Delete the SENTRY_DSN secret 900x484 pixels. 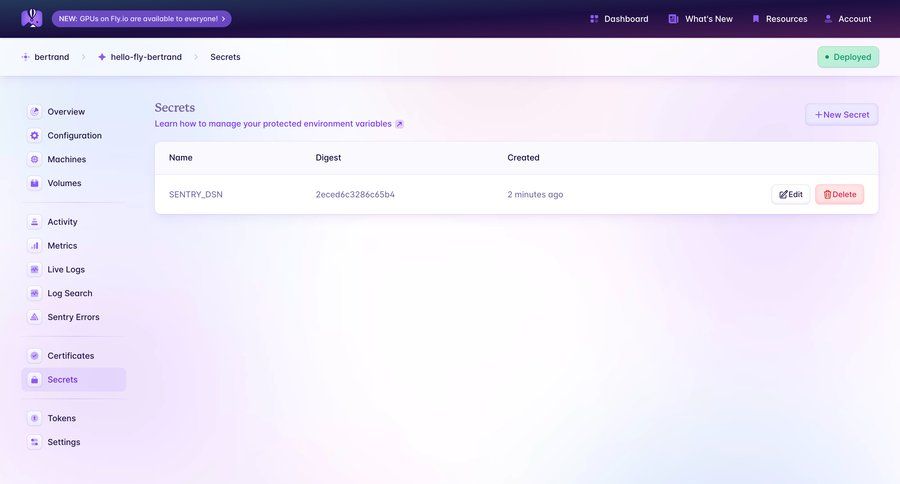click(x=839, y=194)
